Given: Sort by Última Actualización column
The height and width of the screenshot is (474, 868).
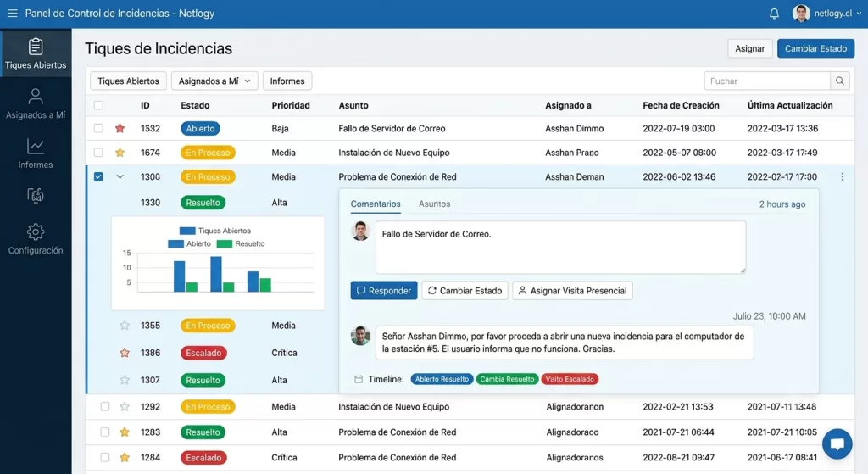Looking at the screenshot, I should coord(790,105).
